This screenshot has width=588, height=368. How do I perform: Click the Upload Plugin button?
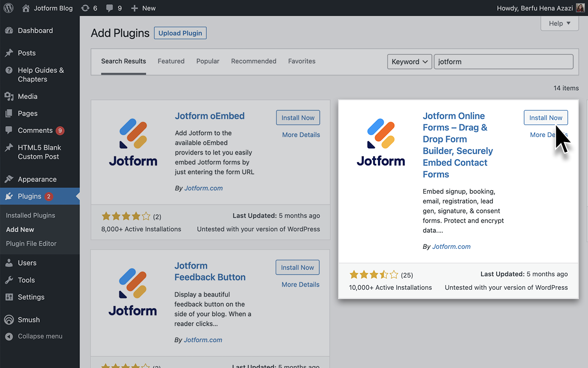pos(180,33)
